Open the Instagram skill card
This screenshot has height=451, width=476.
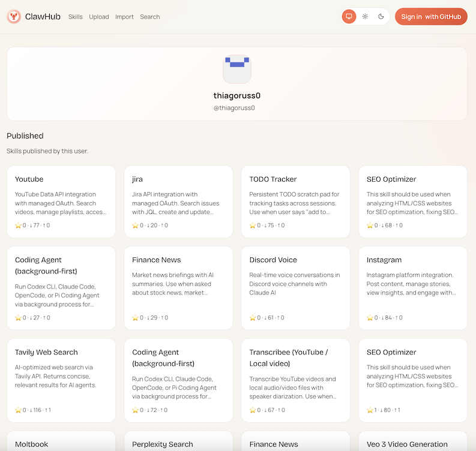pyautogui.click(x=413, y=288)
